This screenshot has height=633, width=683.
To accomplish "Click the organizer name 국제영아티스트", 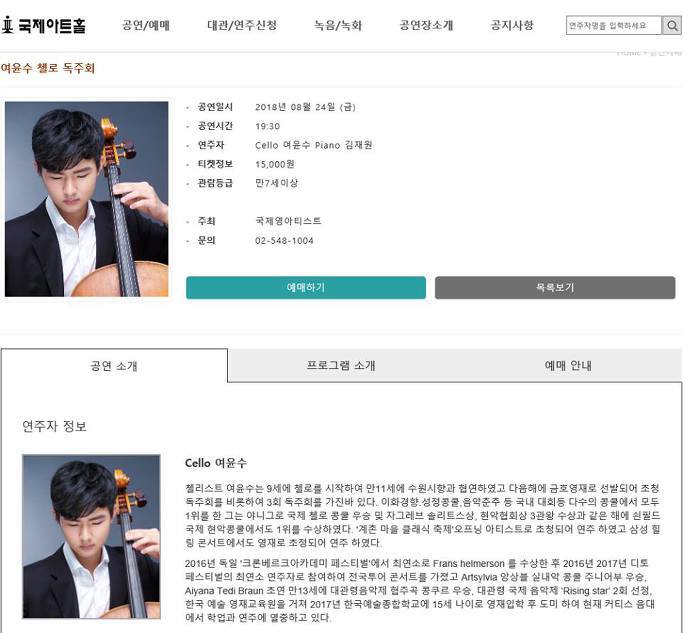I will click(288, 221).
